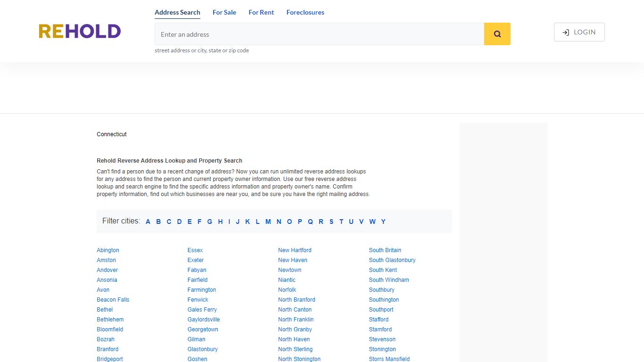Click the LOGIN button
The height and width of the screenshot is (362, 644).
(x=579, y=32)
